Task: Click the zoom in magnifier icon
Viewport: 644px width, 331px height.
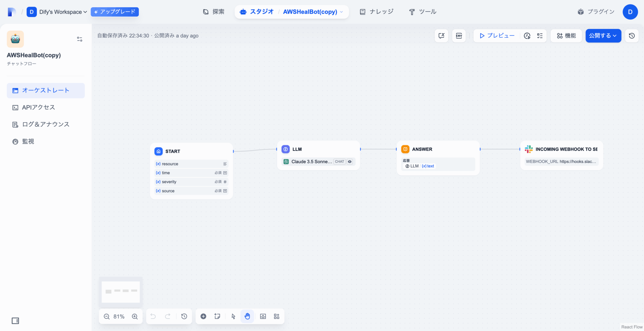Action: pyautogui.click(x=135, y=316)
